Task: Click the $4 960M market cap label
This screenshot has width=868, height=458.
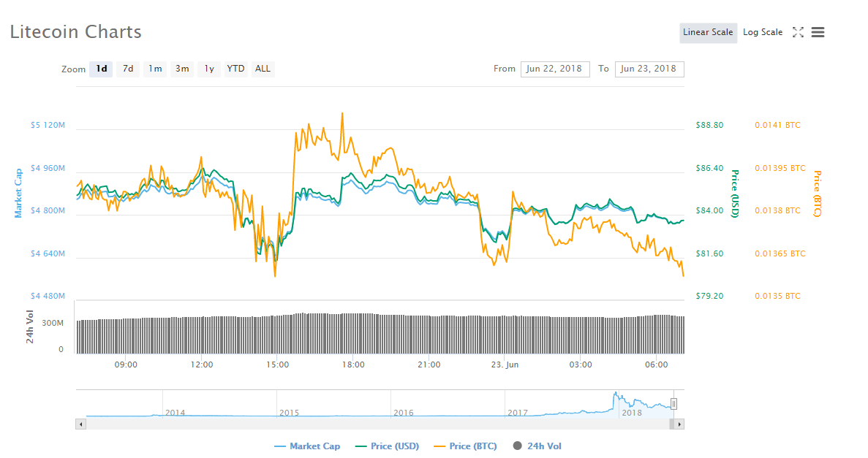Action: pyautogui.click(x=48, y=168)
